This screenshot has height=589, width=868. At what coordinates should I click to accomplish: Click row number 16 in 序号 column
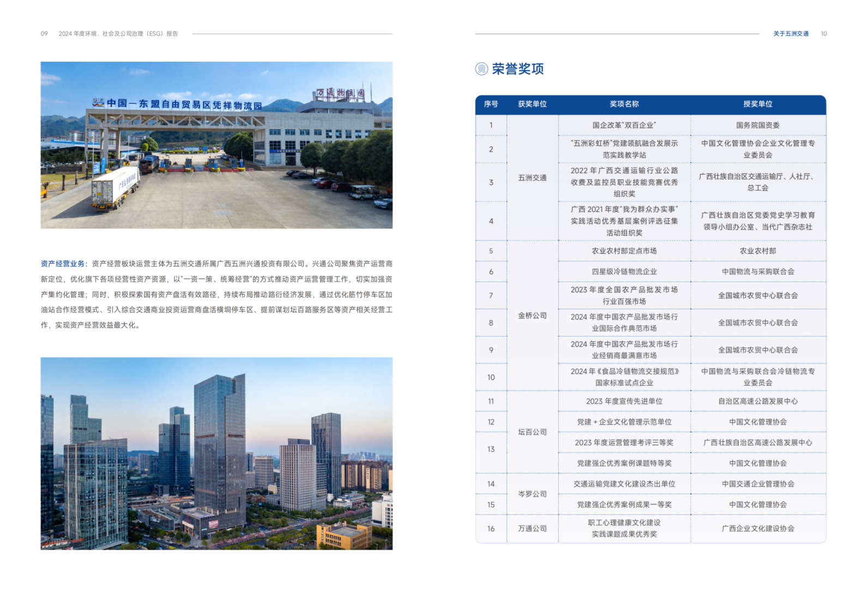[491, 528]
